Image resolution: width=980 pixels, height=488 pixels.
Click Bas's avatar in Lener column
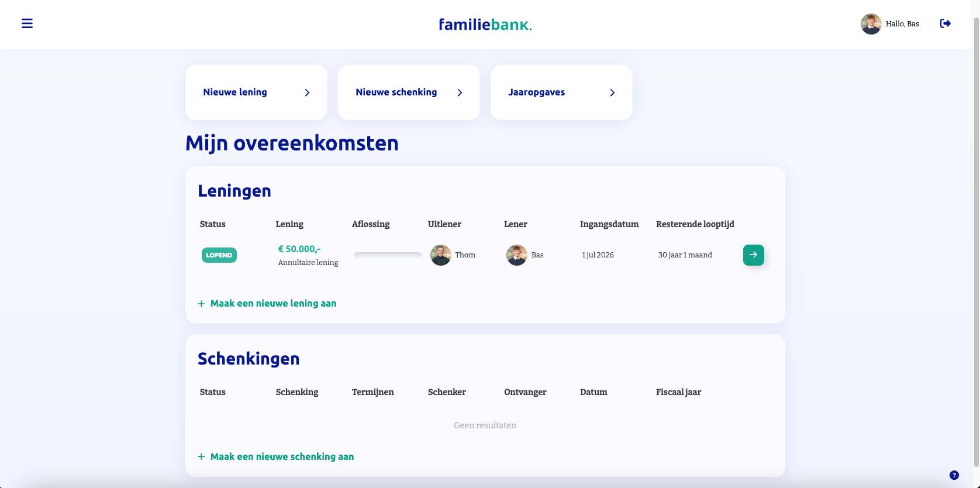point(516,255)
